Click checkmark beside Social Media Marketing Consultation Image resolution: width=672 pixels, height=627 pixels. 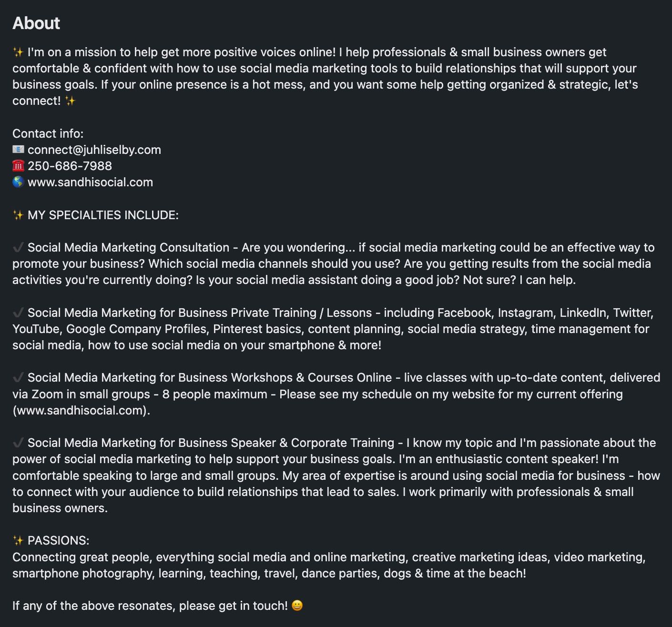18,247
